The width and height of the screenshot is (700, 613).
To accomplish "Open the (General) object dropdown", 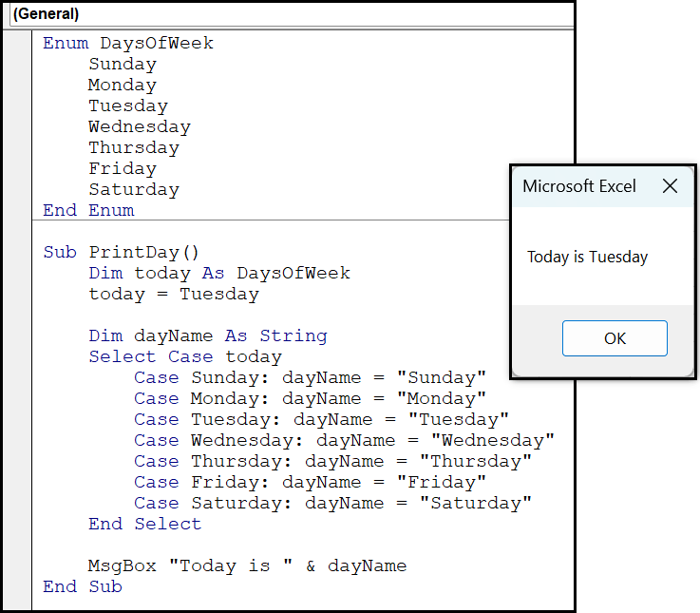I will (x=292, y=14).
